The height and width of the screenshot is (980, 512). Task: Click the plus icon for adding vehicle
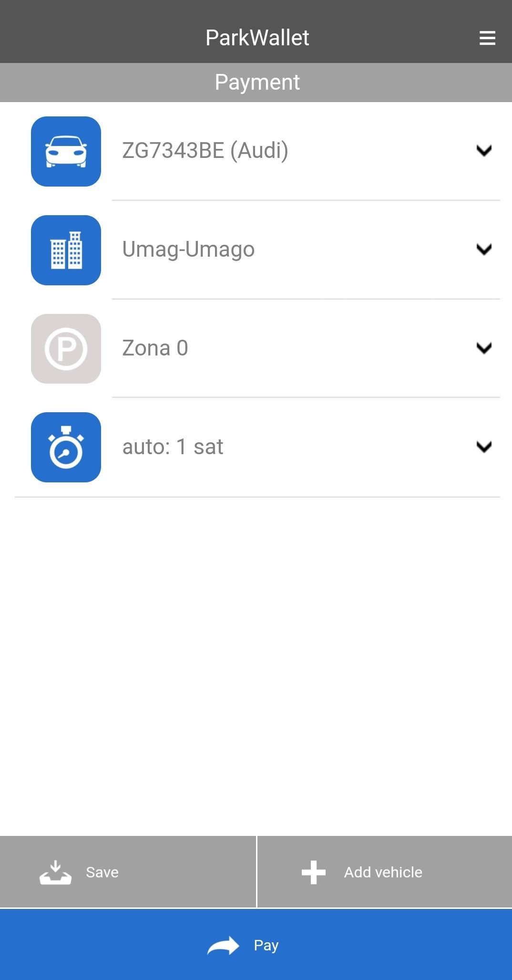point(314,872)
